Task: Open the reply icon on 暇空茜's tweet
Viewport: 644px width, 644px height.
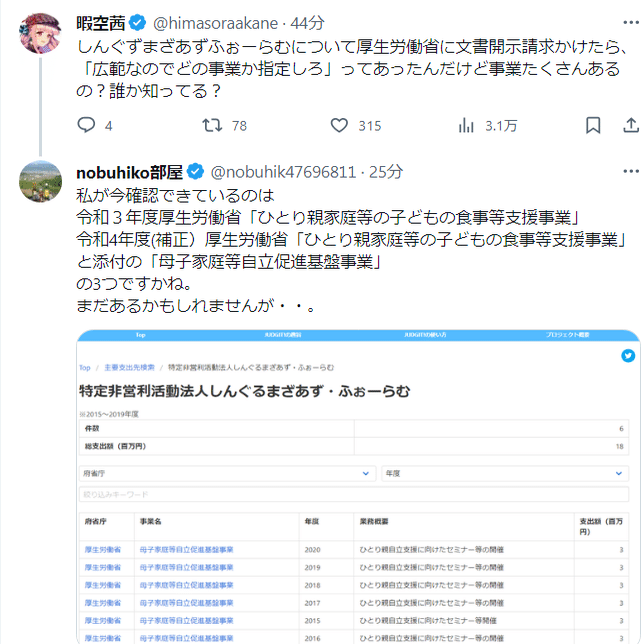Action: (x=86, y=125)
